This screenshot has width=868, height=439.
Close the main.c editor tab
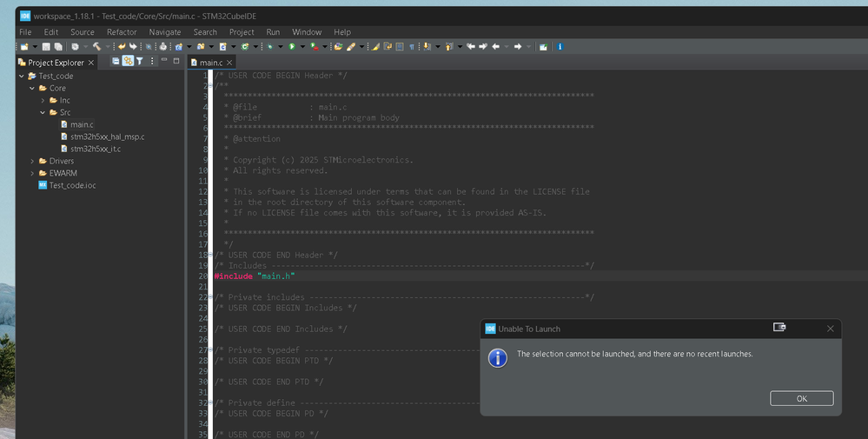click(229, 63)
